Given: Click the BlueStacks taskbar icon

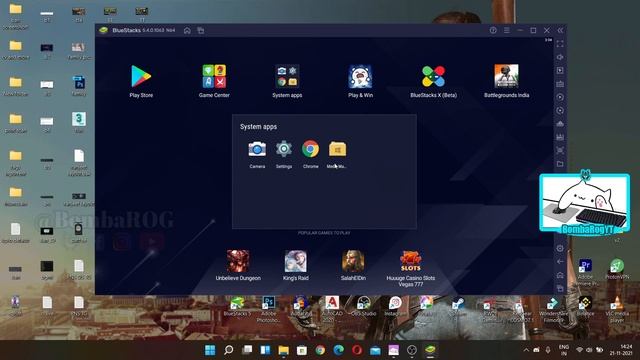Looking at the screenshot, I should pos(430,350).
